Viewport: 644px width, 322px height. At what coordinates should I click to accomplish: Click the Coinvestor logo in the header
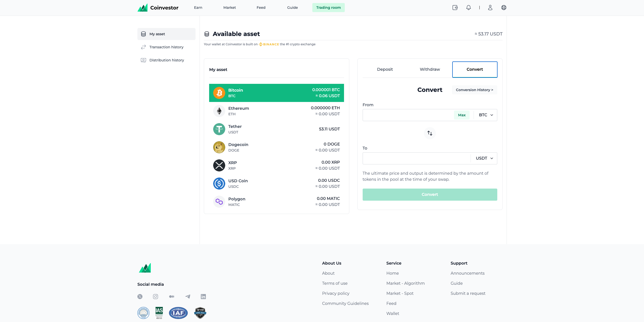(x=158, y=8)
